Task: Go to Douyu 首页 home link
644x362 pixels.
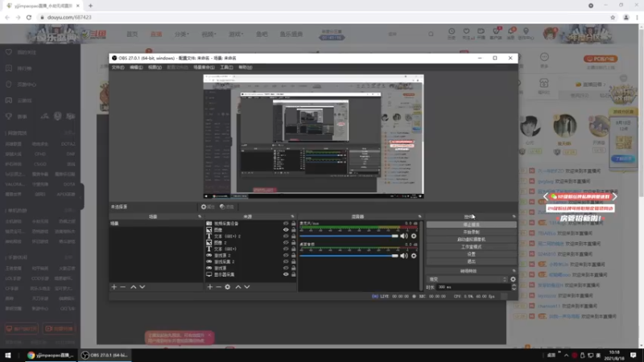Action: [x=132, y=34]
